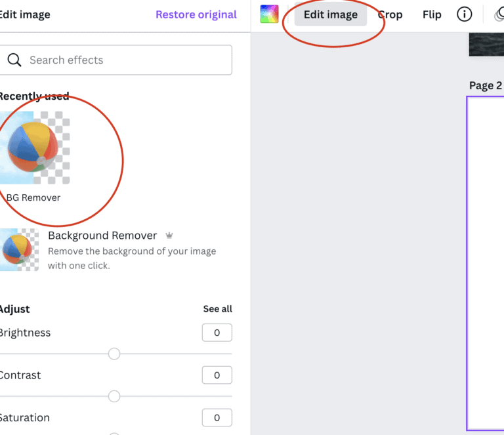
Task: Click the Saturation value box
Action: [217, 417]
